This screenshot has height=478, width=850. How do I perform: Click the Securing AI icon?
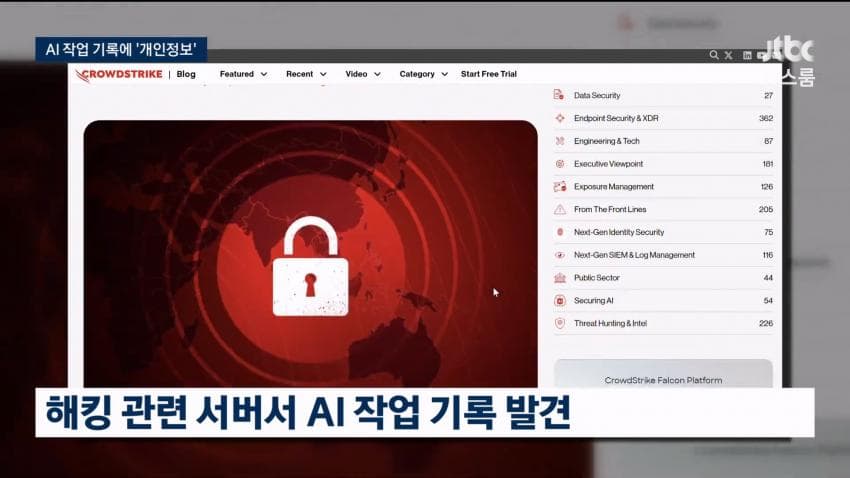pyautogui.click(x=559, y=300)
